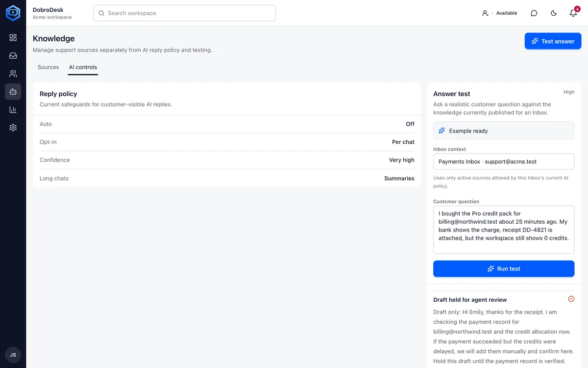Click the Long chats value Summaries

click(399, 179)
